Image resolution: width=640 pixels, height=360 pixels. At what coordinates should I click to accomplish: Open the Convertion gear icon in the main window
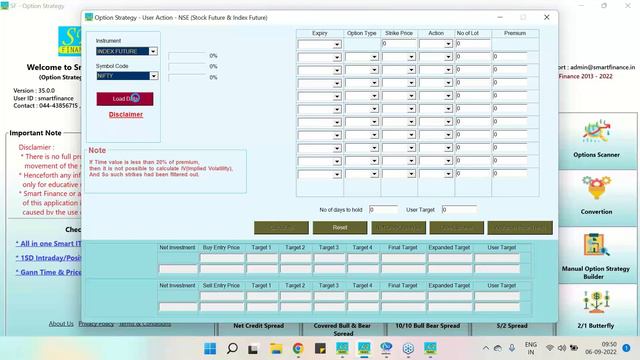coord(596,188)
